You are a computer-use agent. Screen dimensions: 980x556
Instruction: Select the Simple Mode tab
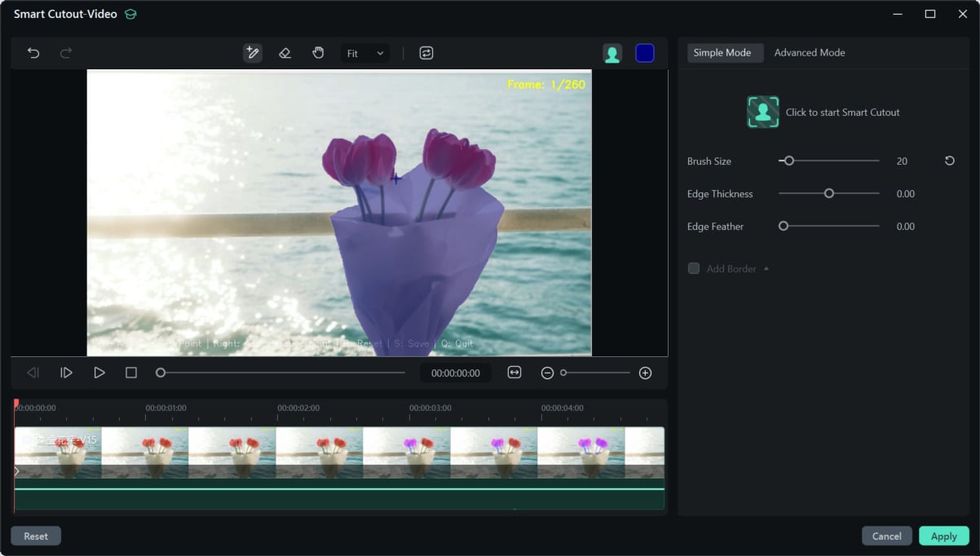coord(722,53)
